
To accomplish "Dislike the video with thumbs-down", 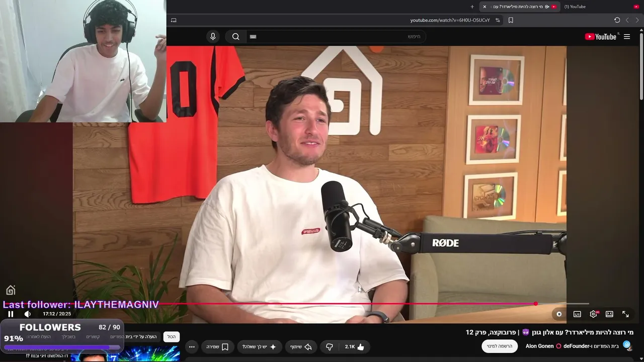I will [330, 347].
